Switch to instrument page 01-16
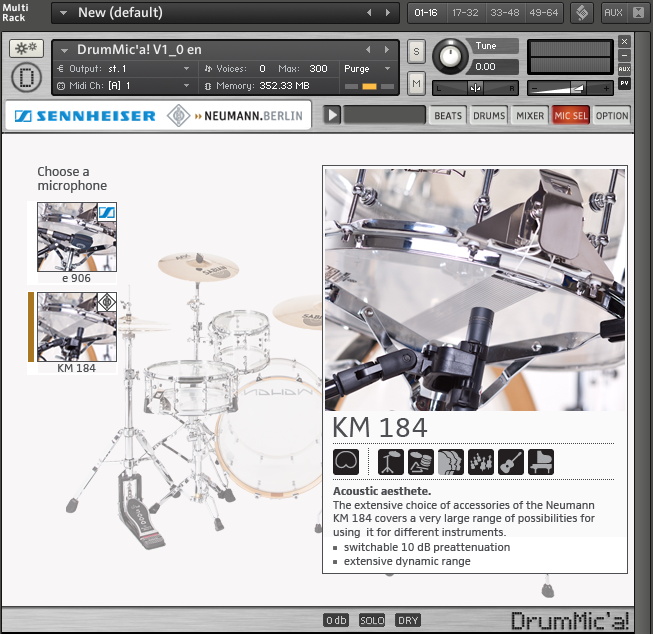 tap(426, 13)
